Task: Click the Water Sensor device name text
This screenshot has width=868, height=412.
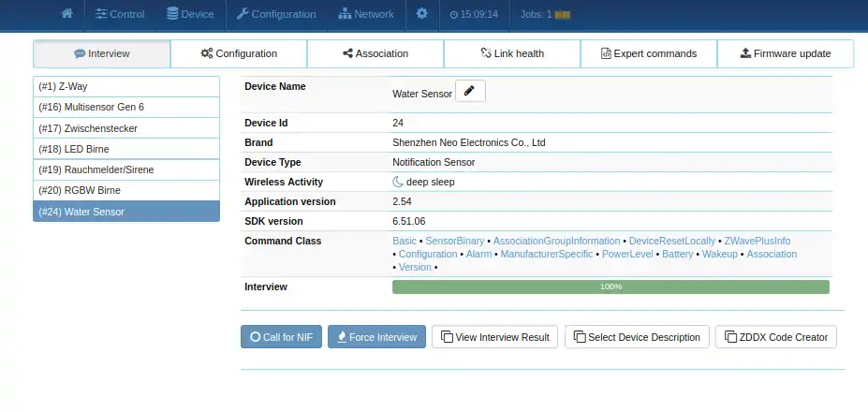Action: [421, 94]
